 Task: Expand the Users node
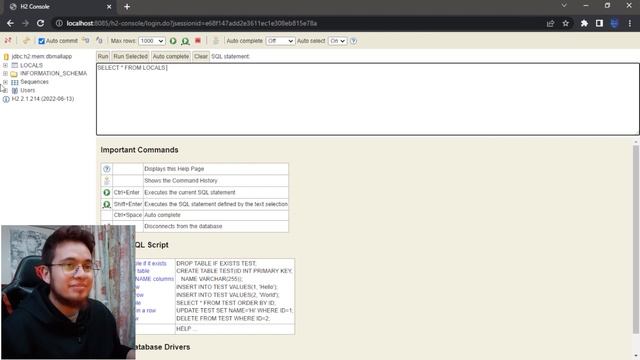coord(5,90)
